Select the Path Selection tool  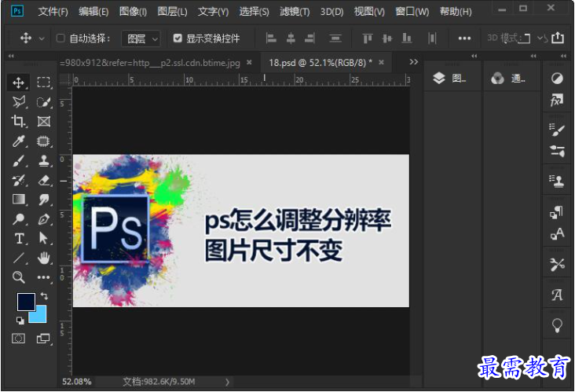[44, 238]
